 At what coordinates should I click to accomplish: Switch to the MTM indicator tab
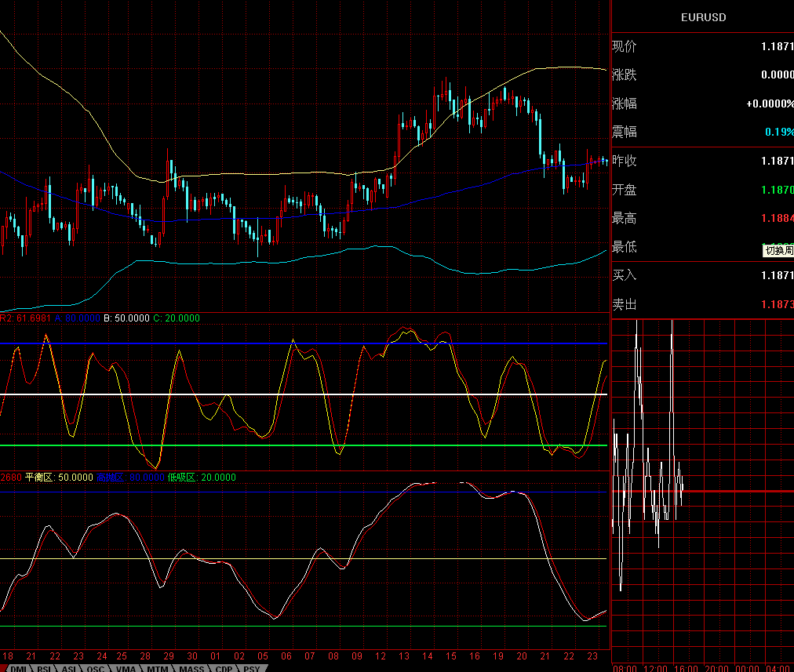tap(158, 668)
